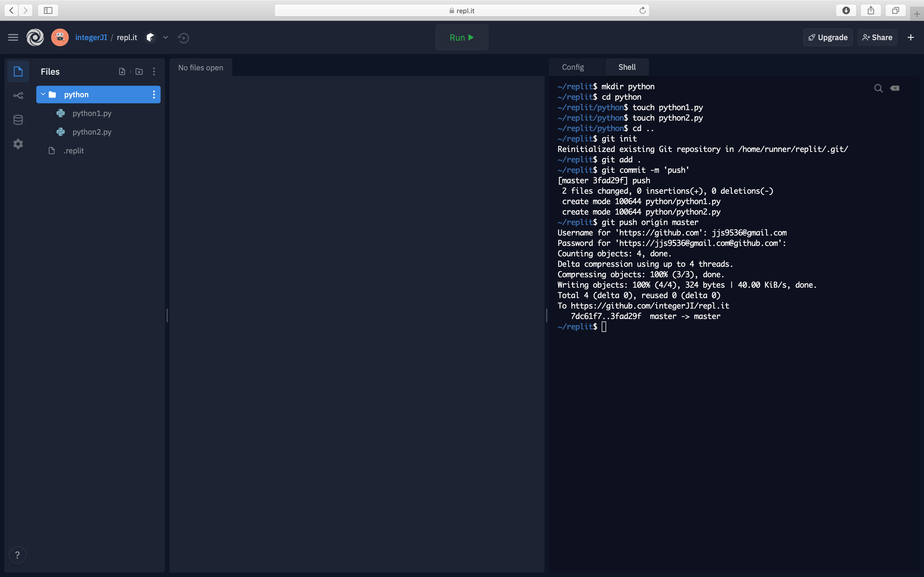924x577 pixels.
Task: Open the Settings gear in sidebar
Action: coord(18,144)
